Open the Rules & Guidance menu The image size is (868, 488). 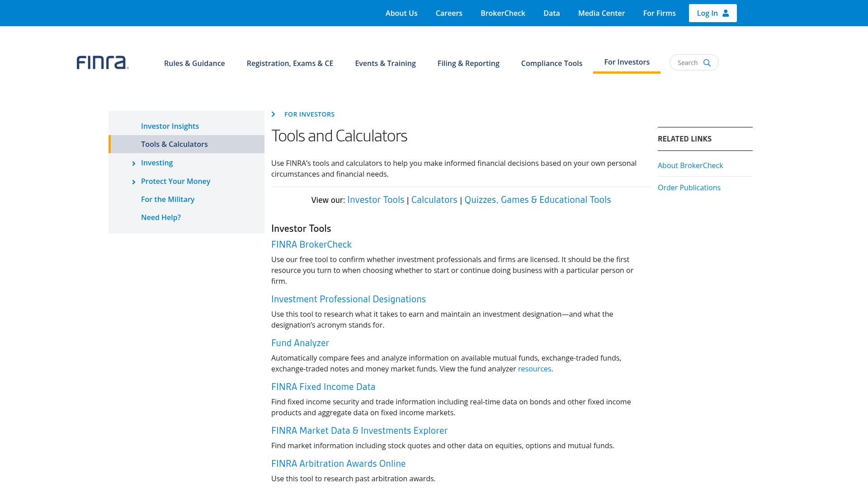194,63
